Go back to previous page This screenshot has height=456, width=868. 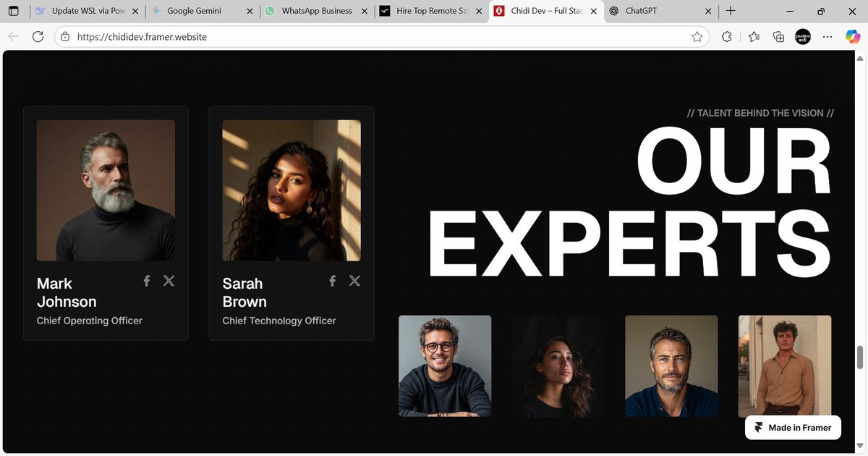point(14,37)
